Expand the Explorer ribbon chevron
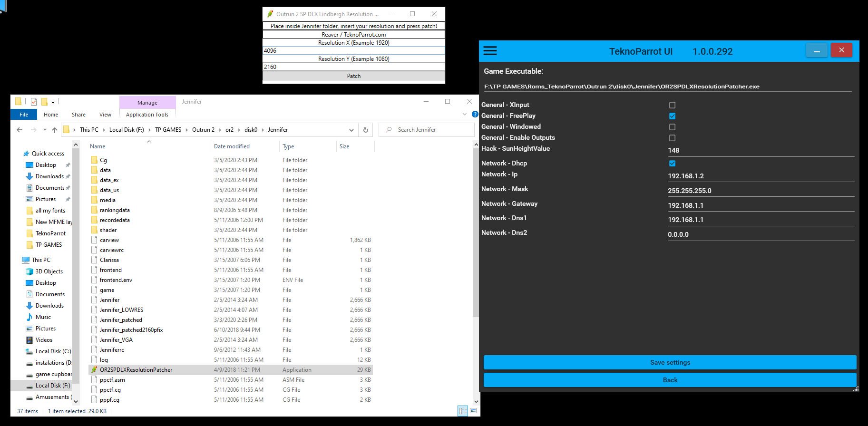Viewport: 868px width, 426px height. [465, 114]
